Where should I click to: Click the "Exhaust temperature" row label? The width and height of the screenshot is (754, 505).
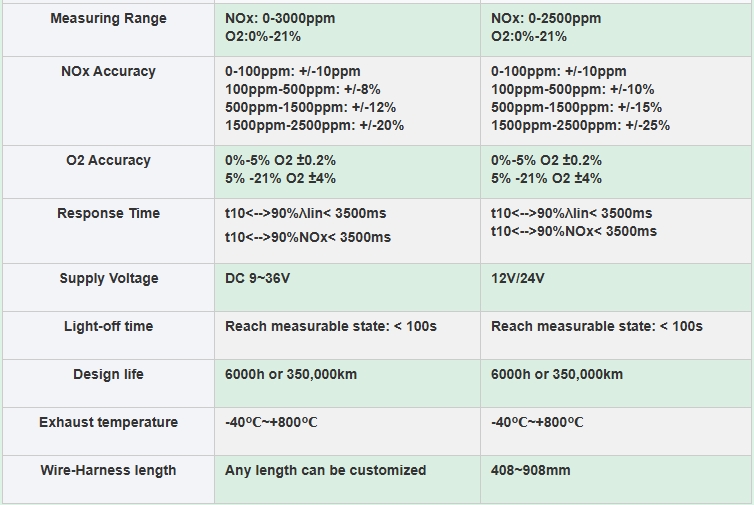click(108, 423)
